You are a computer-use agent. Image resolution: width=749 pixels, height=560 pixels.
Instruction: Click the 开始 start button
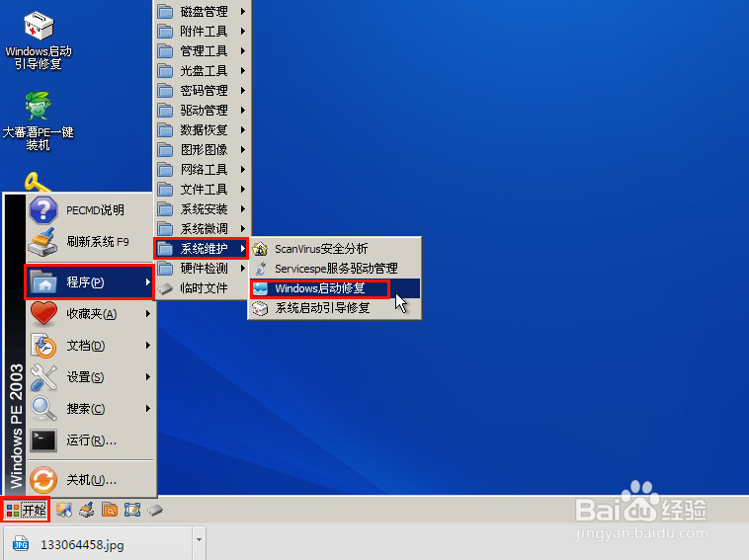point(26,510)
